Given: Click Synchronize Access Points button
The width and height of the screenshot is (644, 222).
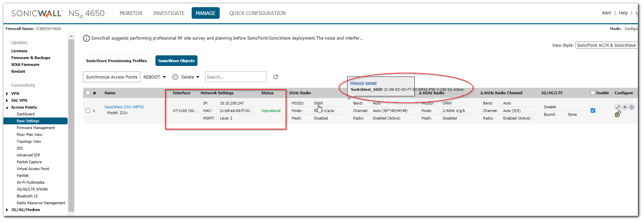Looking at the screenshot, I should (112, 77).
